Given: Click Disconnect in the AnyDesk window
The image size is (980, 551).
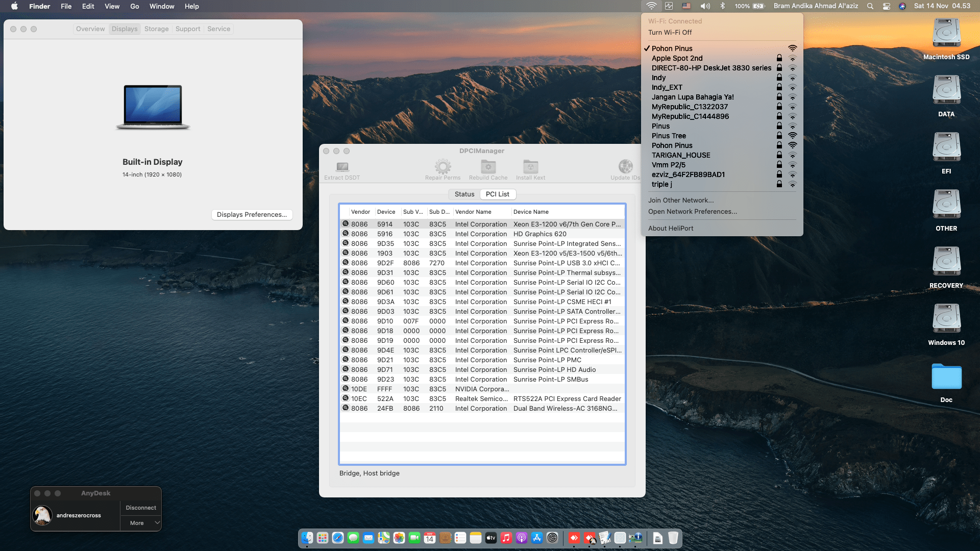Looking at the screenshot, I should [x=141, y=508].
